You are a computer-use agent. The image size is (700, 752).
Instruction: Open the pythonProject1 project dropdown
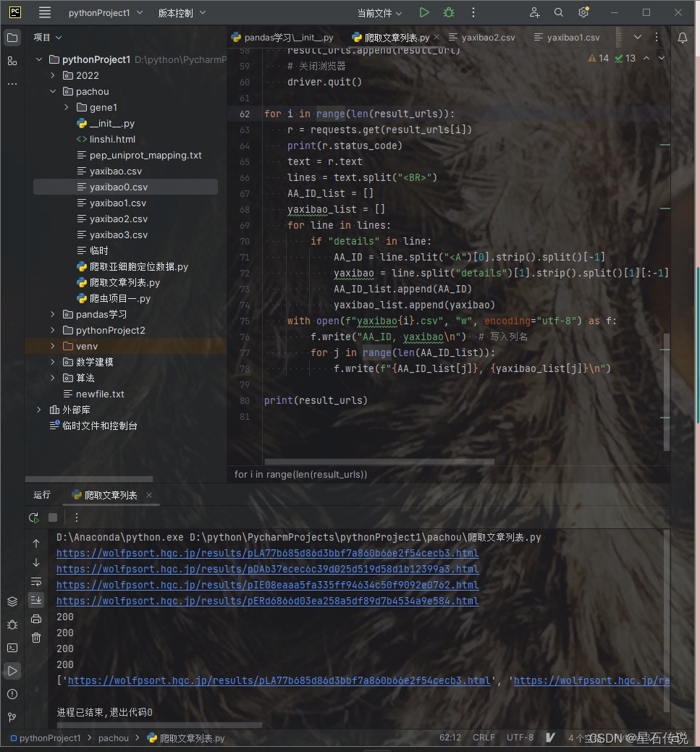tap(106, 12)
